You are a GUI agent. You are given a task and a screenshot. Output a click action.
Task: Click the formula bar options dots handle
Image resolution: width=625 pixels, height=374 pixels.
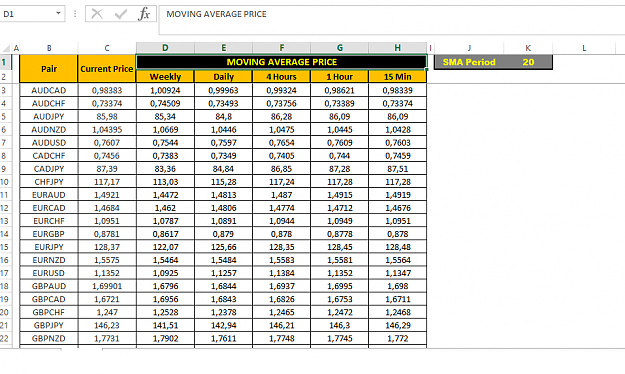[x=75, y=14]
